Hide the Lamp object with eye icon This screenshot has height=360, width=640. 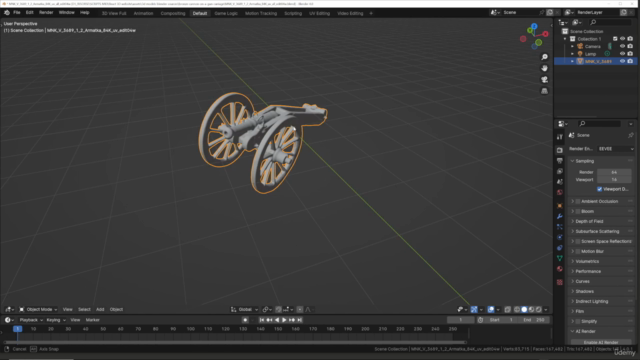coord(622,53)
